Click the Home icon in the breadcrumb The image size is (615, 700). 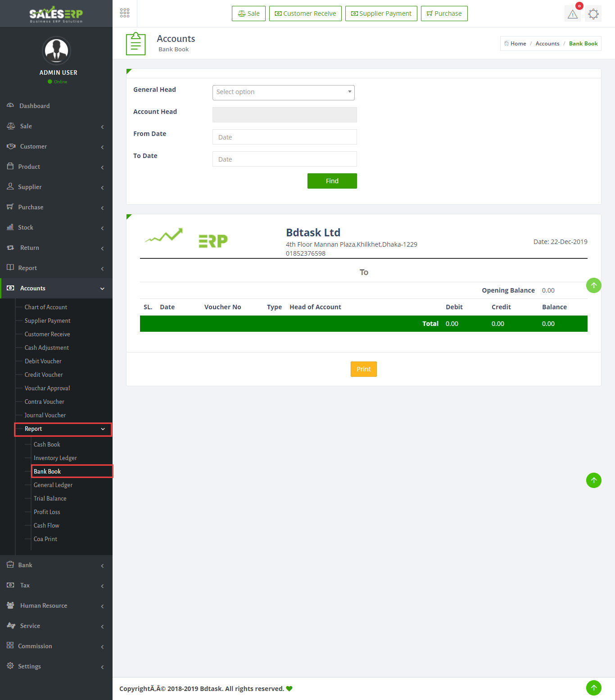[x=507, y=44]
